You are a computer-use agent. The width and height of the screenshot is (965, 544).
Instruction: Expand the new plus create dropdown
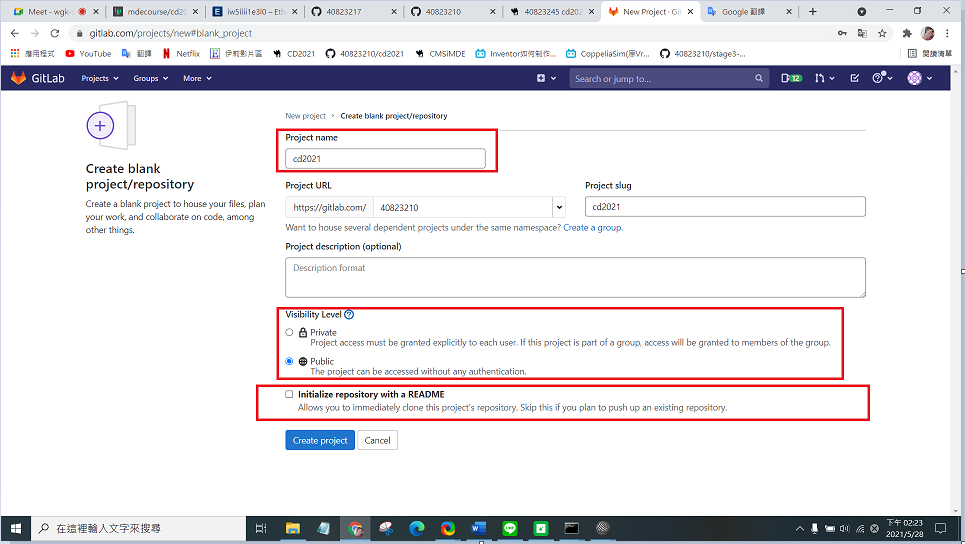pos(545,78)
